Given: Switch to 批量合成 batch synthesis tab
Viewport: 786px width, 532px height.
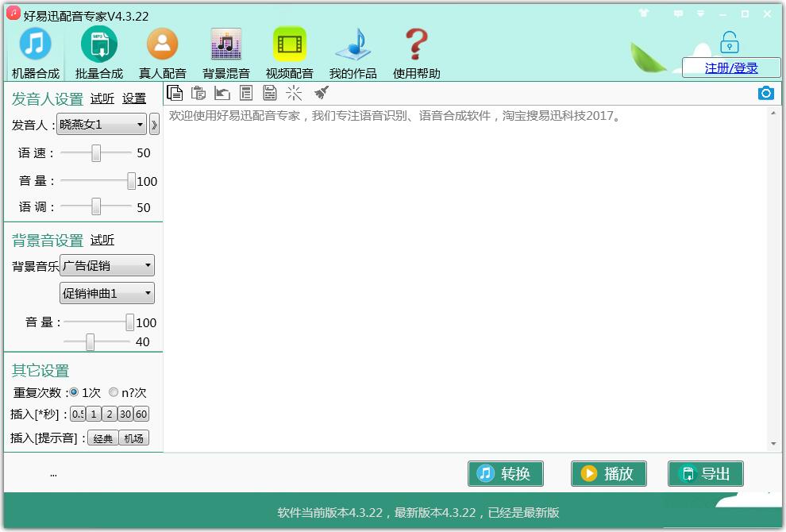Looking at the screenshot, I should point(98,52).
